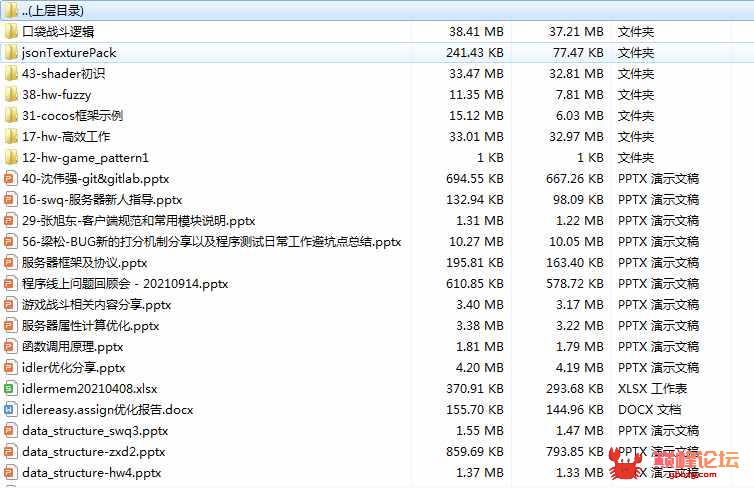Image resolution: width=754 pixels, height=488 pixels.
Task: Click type label XLSX 工作表
Action: 652,388
